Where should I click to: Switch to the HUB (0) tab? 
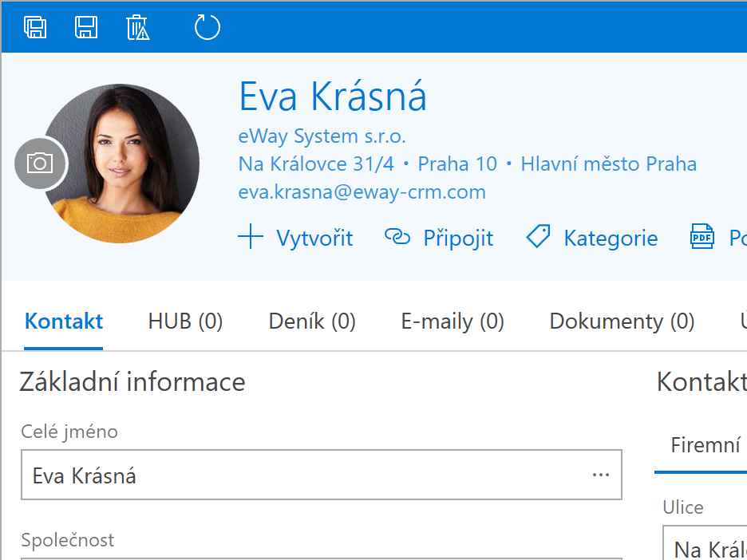(x=185, y=321)
